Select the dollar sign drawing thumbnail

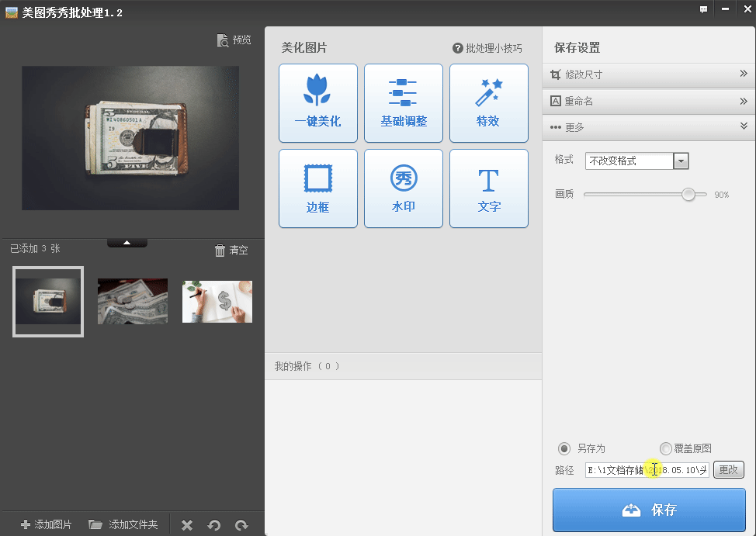[217, 301]
